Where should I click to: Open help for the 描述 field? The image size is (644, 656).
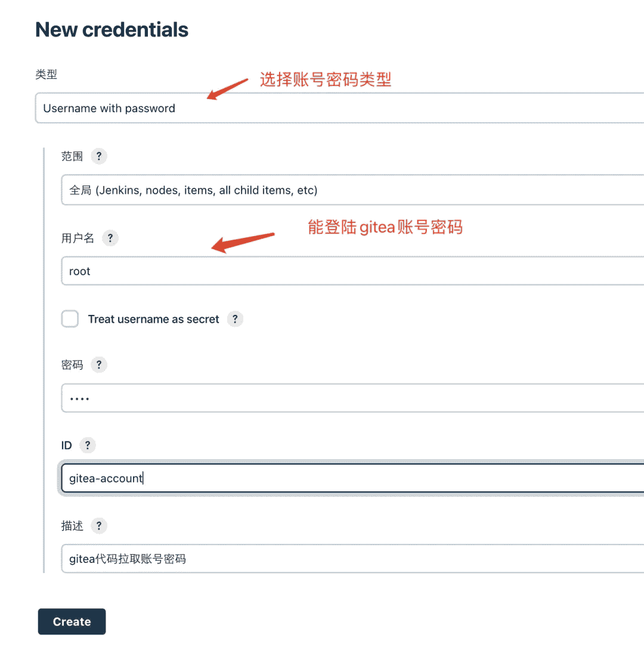[99, 526]
